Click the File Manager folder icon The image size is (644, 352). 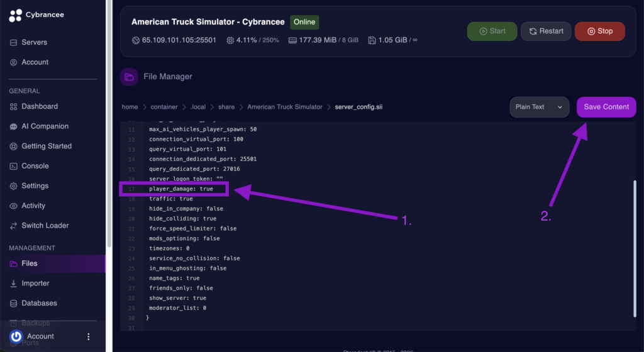coord(129,77)
